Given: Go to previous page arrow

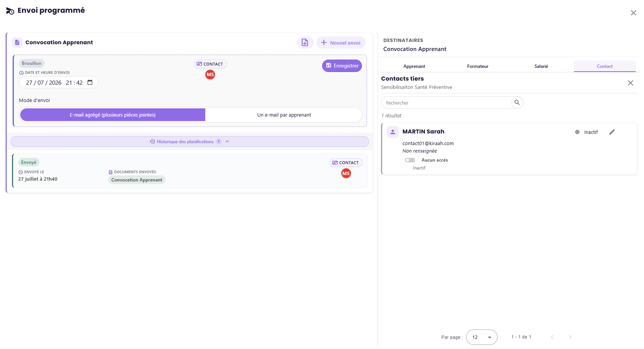Looking at the screenshot, I should (x=552, y=337).
